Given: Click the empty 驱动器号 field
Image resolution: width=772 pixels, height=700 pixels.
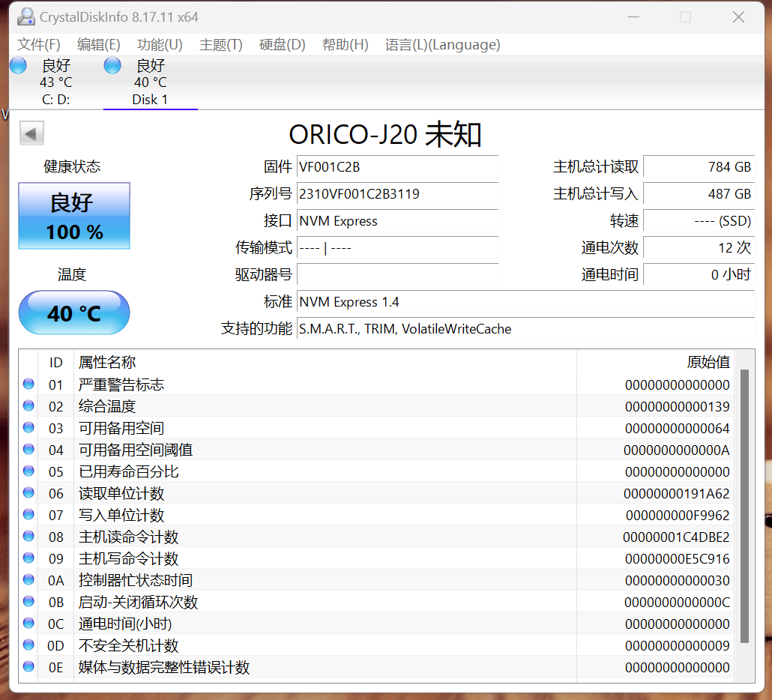Looking at the screenshot, I should [398, 275].
